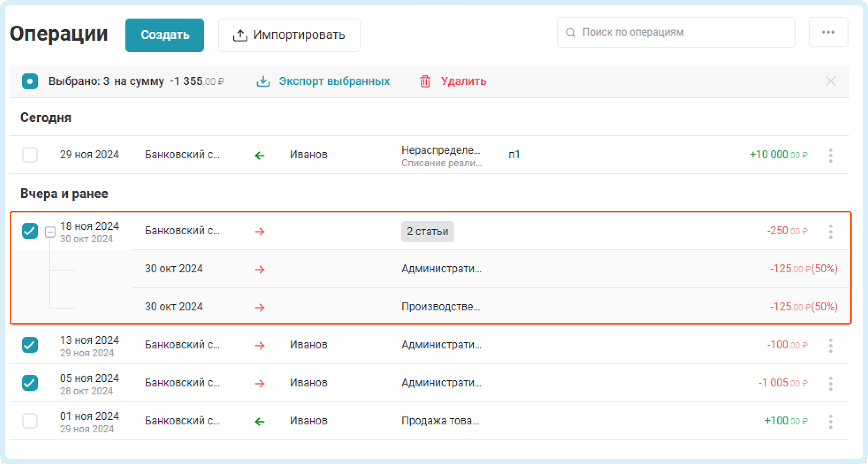Viewport: 868px width, 464px height.
Task: Click the three-dot options button beside search
Action: coord(828,32)
